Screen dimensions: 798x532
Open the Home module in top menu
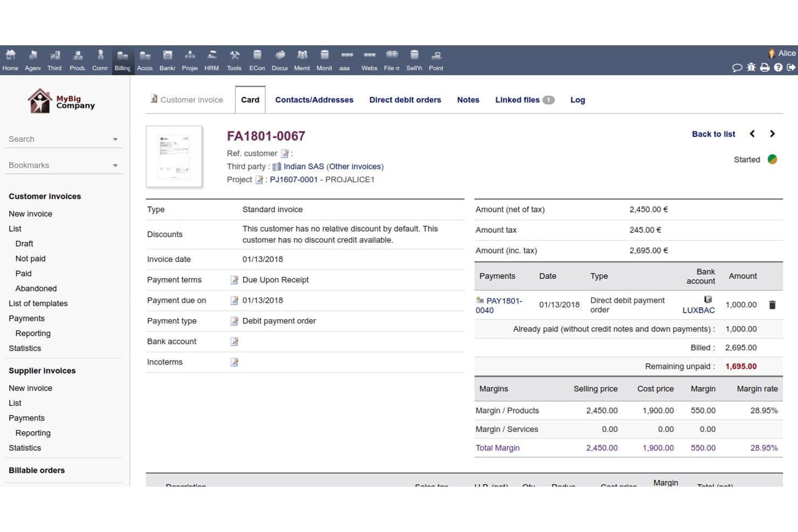point(10,60)
